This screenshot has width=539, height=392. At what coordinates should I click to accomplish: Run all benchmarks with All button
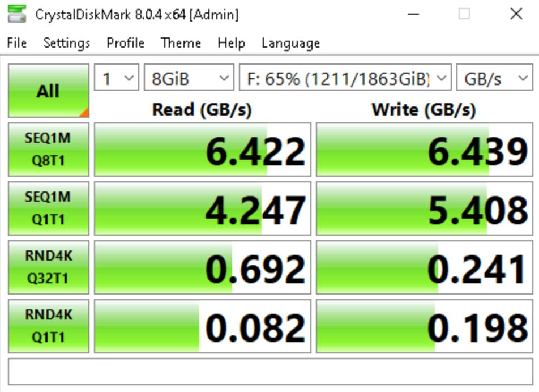click(49, 91)
